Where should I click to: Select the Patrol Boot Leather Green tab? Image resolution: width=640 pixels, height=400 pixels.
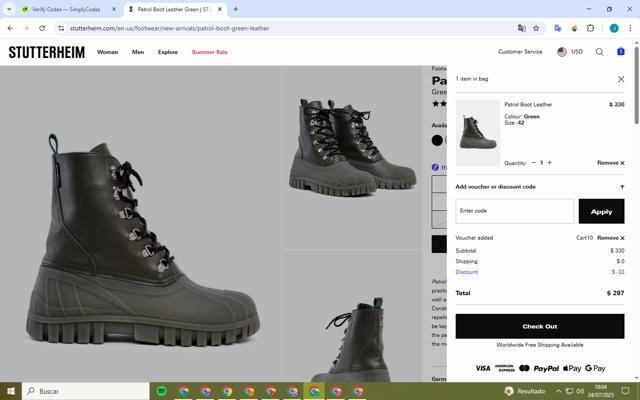coord(176,9)
